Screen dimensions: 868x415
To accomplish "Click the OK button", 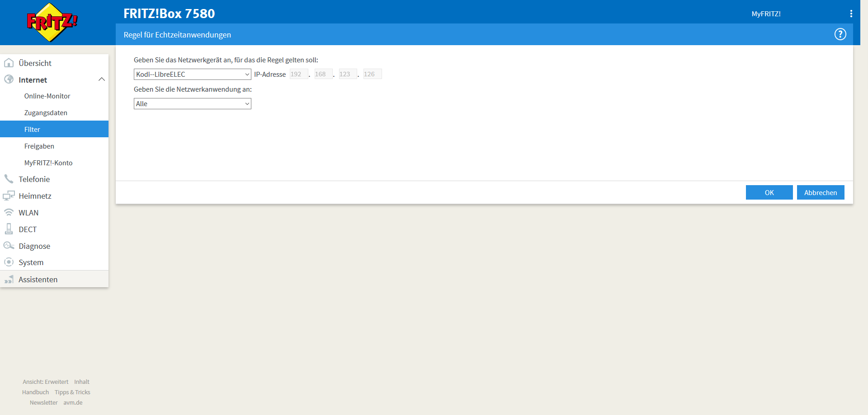I will 769,192.
